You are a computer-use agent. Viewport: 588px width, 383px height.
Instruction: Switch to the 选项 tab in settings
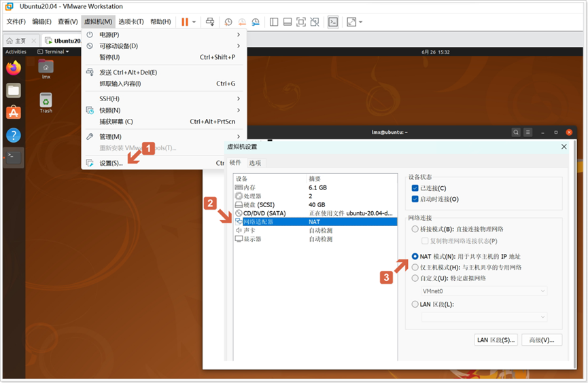pos(255,163)
